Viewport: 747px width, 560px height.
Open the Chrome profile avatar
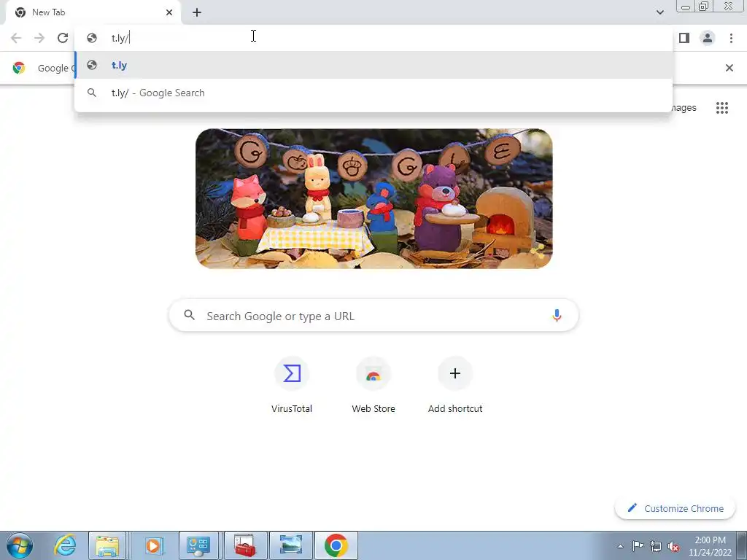[708, 38]
